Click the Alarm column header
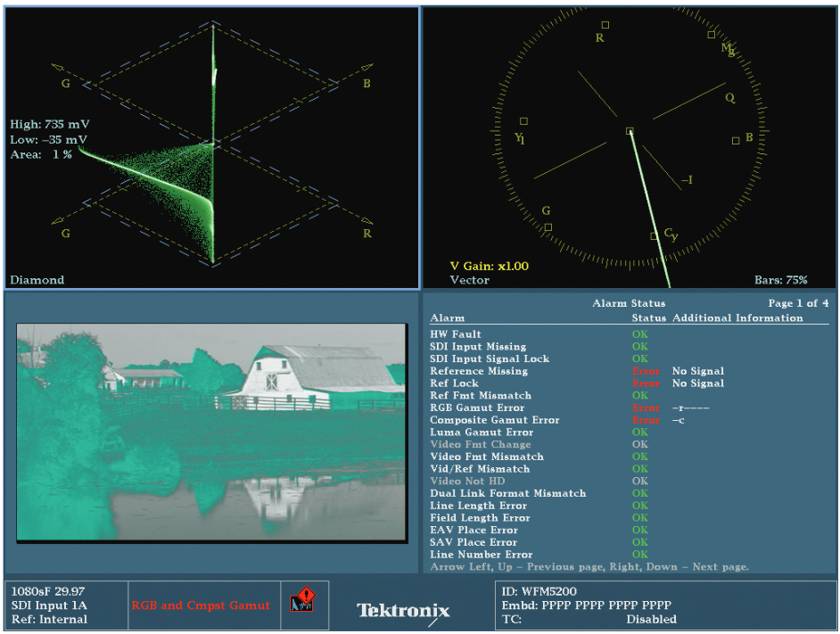This screenshot has width=840, height=634. pos(448,317)
